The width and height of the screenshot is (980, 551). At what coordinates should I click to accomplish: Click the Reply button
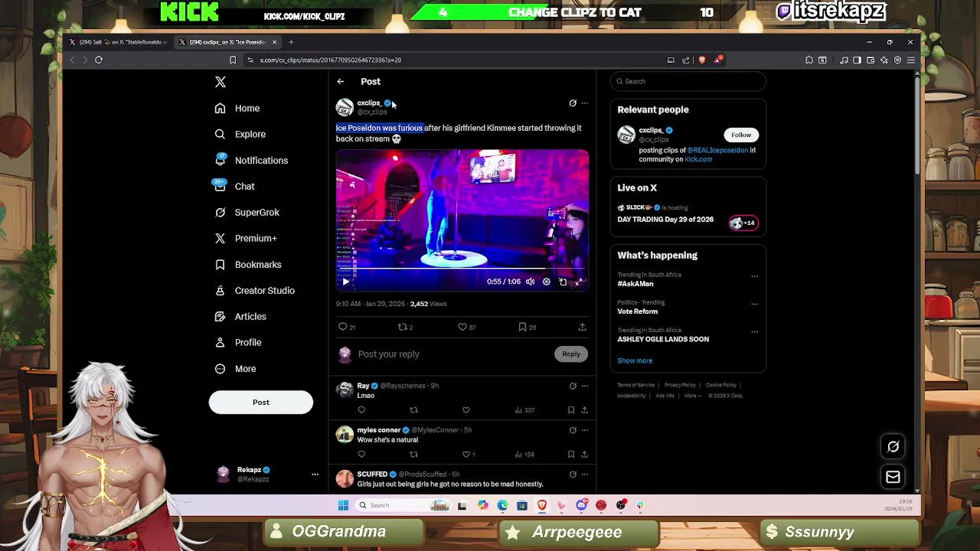coord(571,354)
